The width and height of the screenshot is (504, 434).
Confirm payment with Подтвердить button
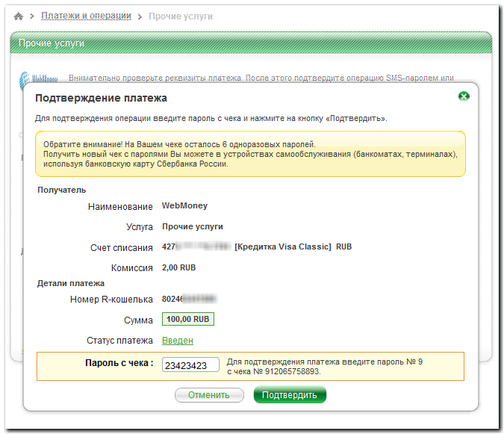coord(290,394)
